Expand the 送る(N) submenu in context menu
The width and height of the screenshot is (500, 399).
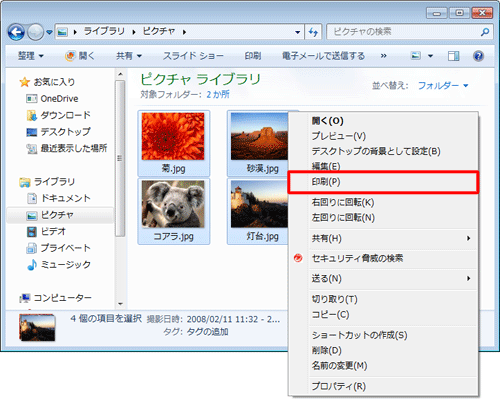pos(383,278)
